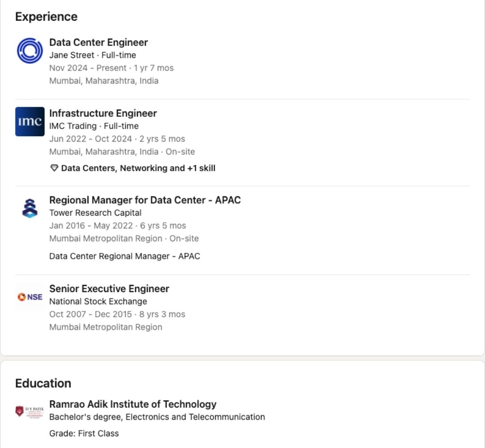Open Regional Manager for Data Center - APAC
The height and width of the screenshot is (448, 485).
click(x=145, y=200)
